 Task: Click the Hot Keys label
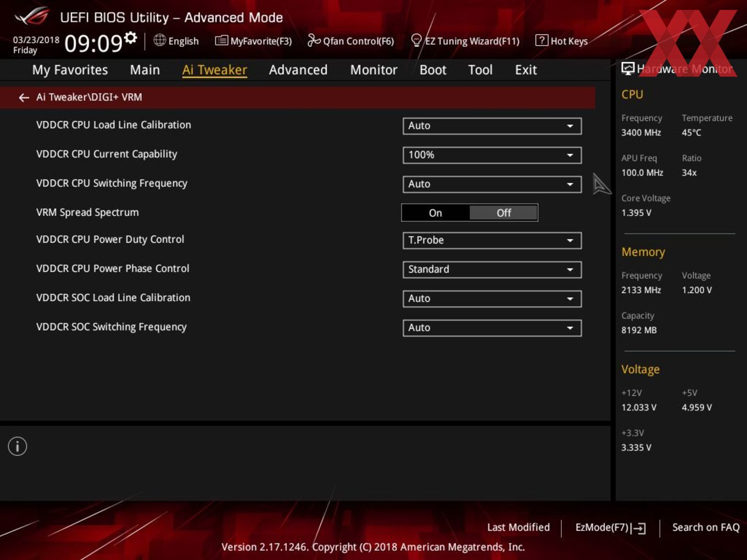click(x=569, y=41)
